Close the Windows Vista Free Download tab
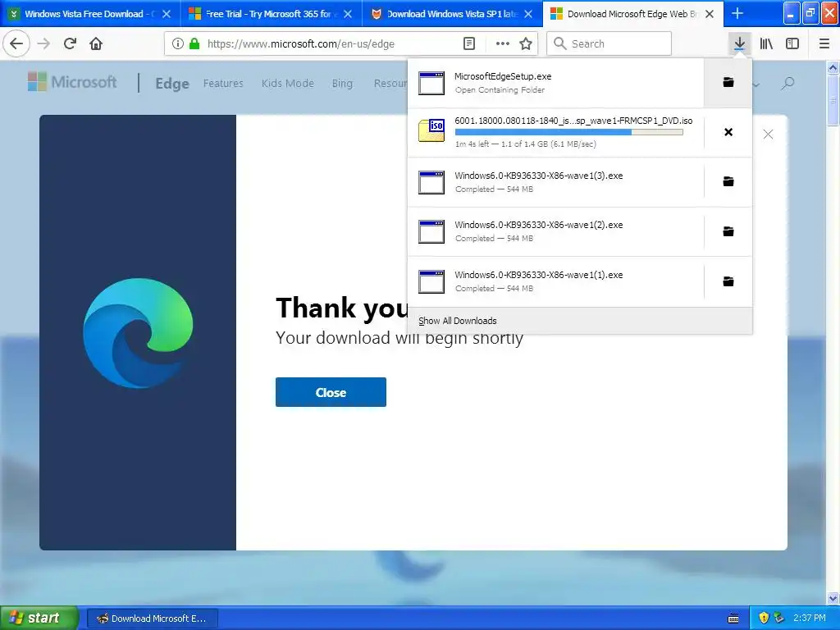The image size is (840, 630). pos(167,14)
